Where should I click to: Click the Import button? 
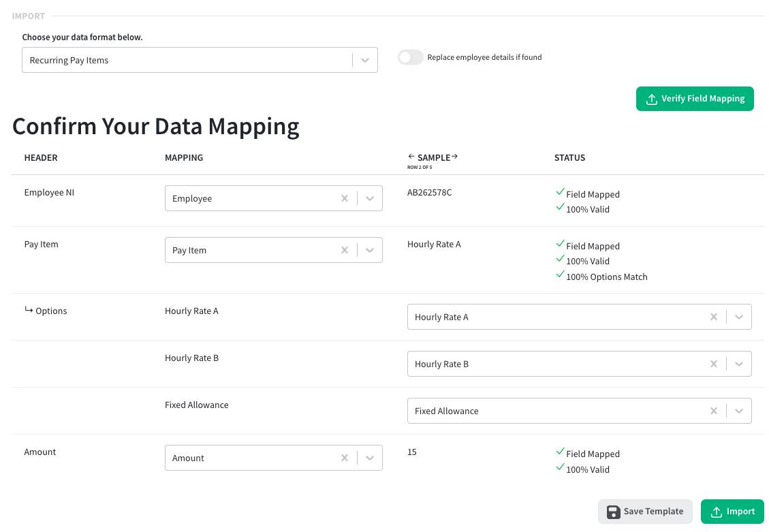coord(732,512)
